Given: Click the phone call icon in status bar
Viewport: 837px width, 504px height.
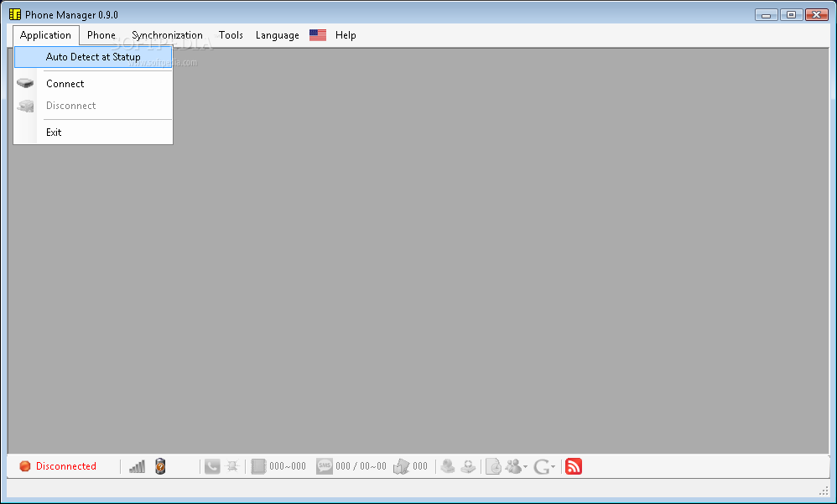Looking at the screenshot, I should pos(212,466).
